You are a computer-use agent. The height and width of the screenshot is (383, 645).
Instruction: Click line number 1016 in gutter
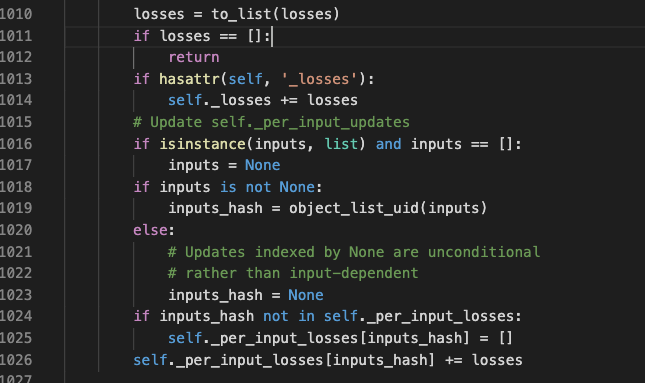pyautogui.click(x=16, y=144)
